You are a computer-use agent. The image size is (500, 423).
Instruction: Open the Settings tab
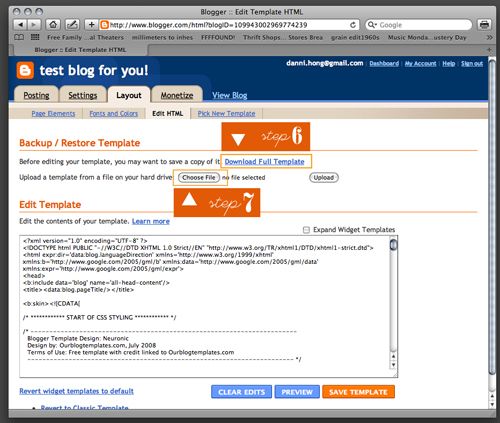[83, 95]
